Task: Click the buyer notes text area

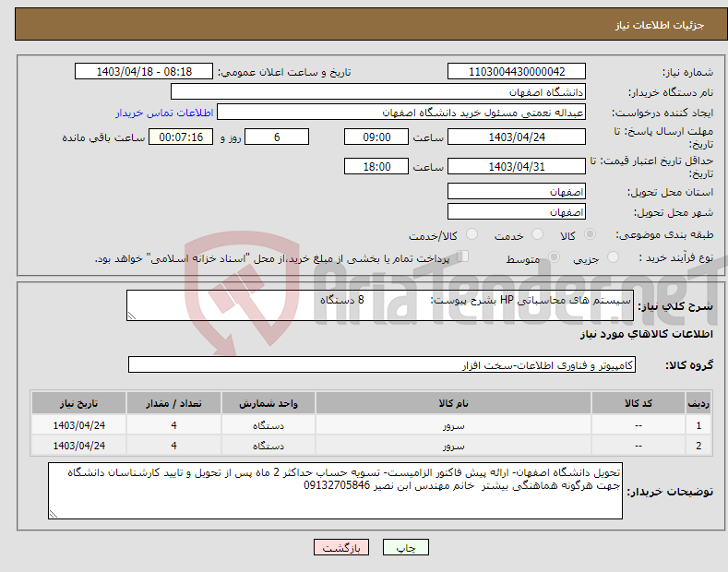Action: 335,491
